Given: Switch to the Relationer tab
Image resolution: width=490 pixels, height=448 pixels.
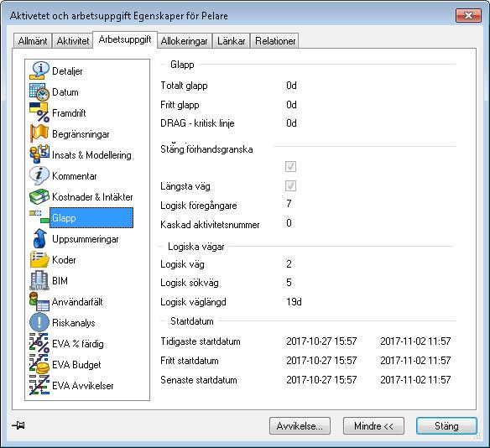Looking at the screenshot, I should coord(275,41).
